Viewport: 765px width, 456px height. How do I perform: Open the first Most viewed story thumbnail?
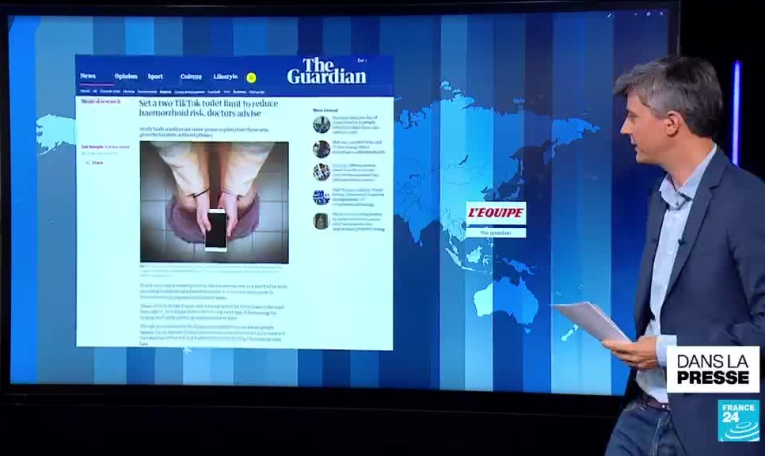tap(322, 125)
